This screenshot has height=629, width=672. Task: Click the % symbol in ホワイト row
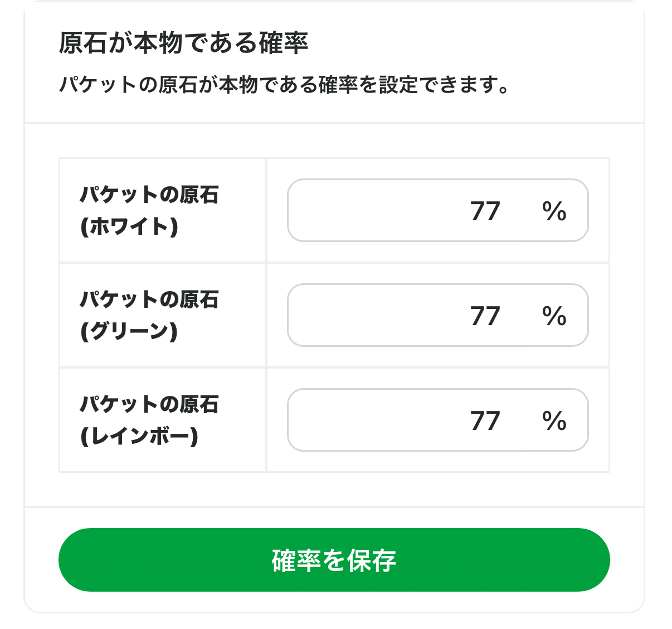pos(554,211)
